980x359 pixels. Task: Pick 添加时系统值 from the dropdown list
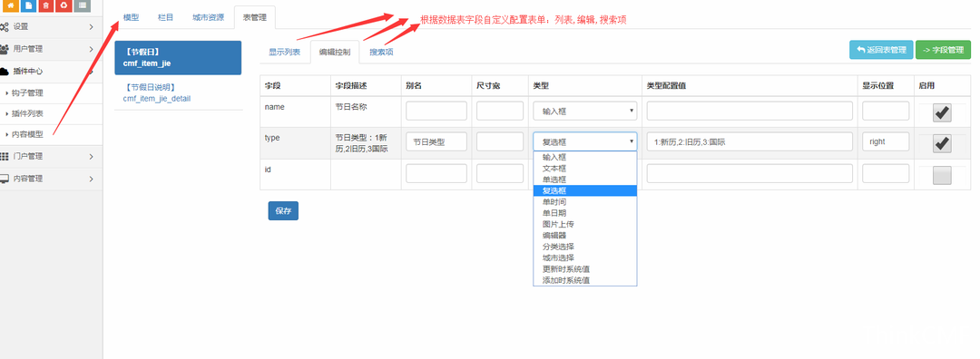(585, 280)
